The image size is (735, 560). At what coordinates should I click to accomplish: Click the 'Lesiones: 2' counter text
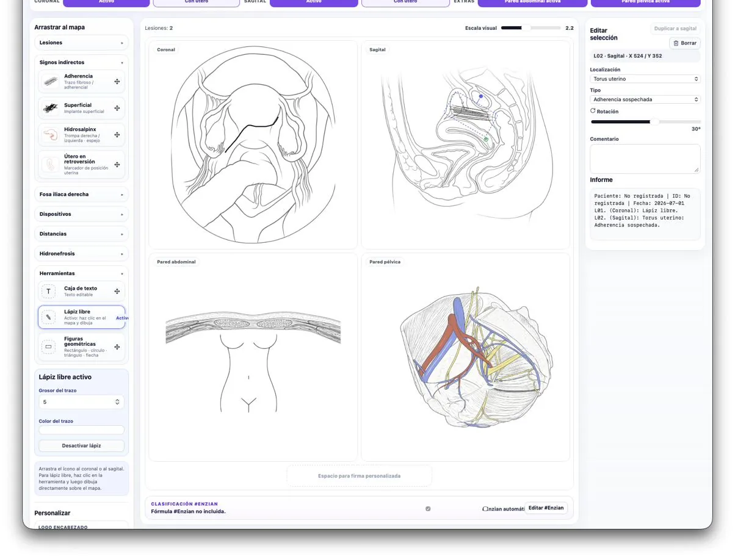[159, 28]
